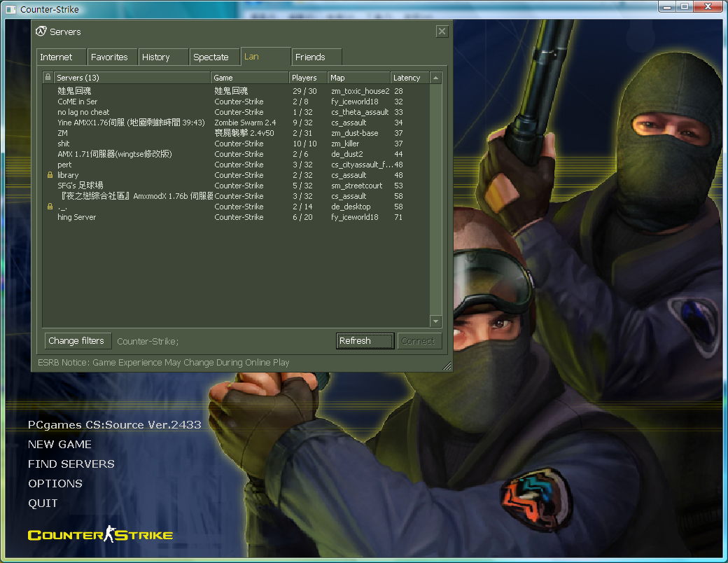Sort servers by the Players column

point(306,77)
